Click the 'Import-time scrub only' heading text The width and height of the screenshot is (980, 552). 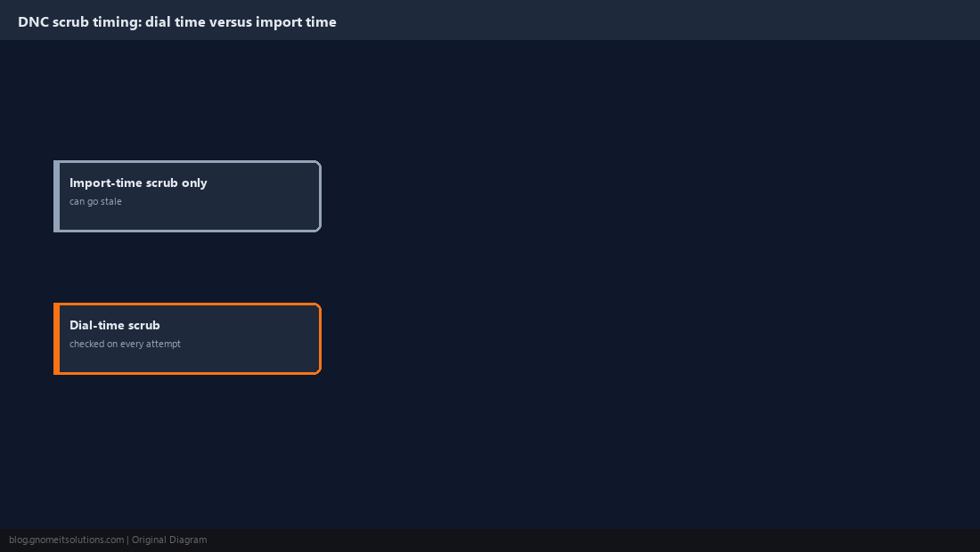pyautogui.click(x=138, y=183)
